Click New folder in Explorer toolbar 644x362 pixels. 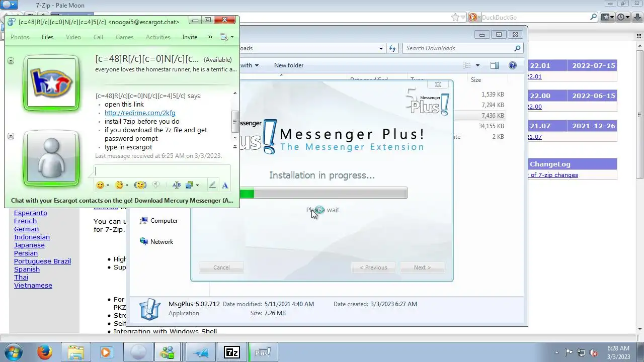289,65
